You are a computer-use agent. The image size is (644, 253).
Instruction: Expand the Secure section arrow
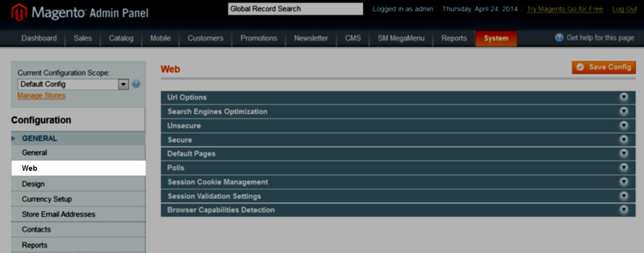click(623, 139)
